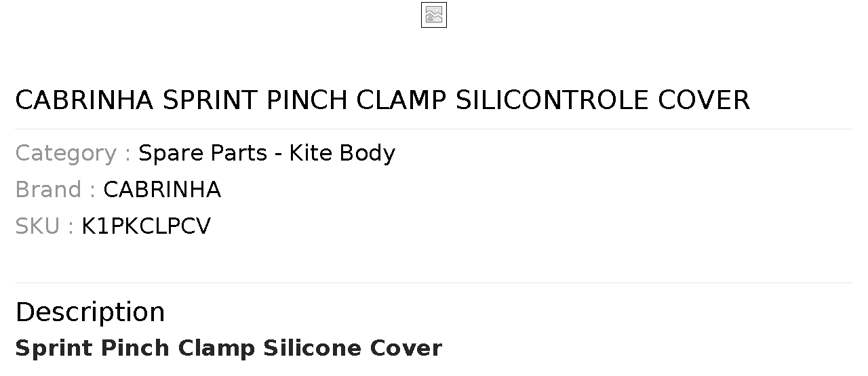Screen dimensions: 868x376
Task: Click the divider line below the title
Action: click(434, 129)
